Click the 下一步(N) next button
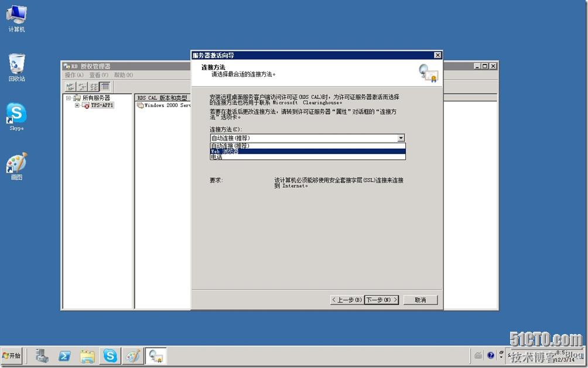588x368 pixels. [381, 300]
